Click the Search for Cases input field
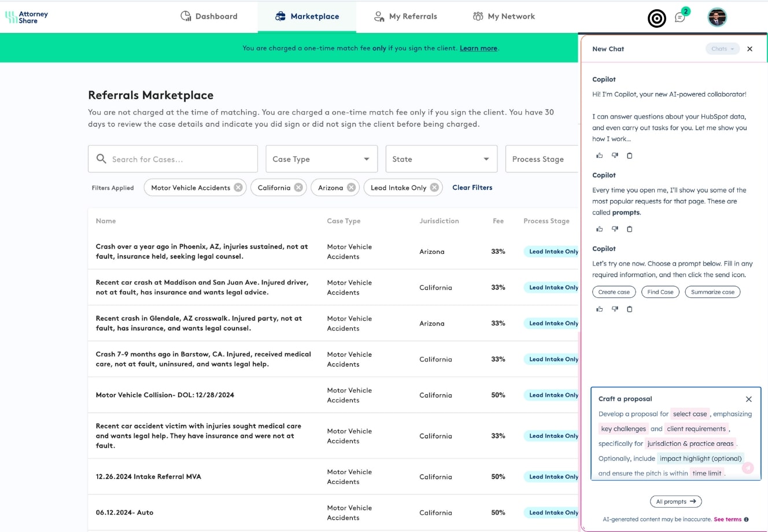Image resolution: width=768 pixels, height=532 pixels. pos(172,159)
